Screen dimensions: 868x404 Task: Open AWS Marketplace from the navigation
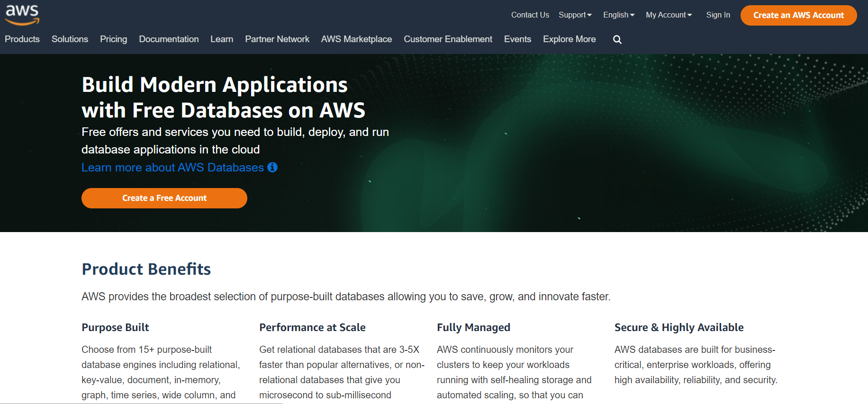[x=356, y=39]
